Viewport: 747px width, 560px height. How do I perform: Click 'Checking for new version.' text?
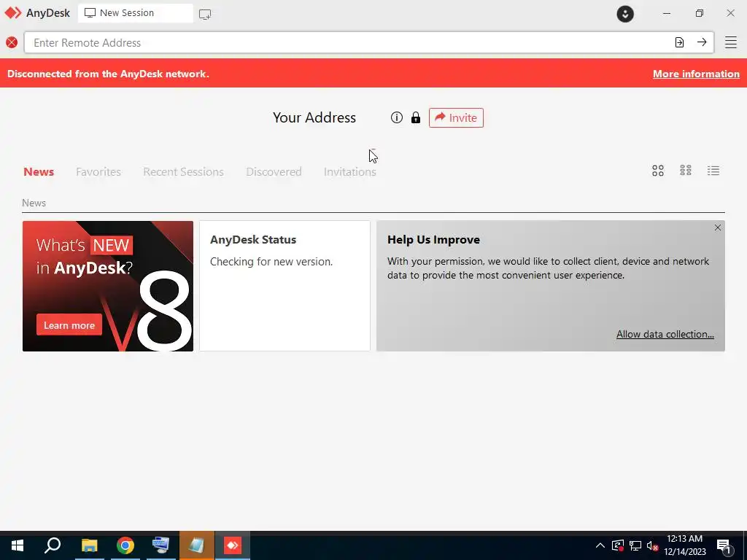pos(271,262)
